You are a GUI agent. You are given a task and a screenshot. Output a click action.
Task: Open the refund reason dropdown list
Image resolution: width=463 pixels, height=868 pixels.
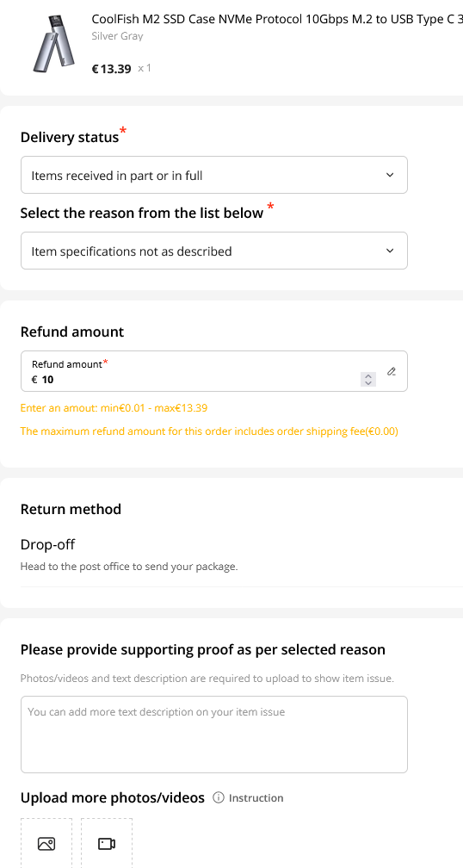click(x=214, y=251)
